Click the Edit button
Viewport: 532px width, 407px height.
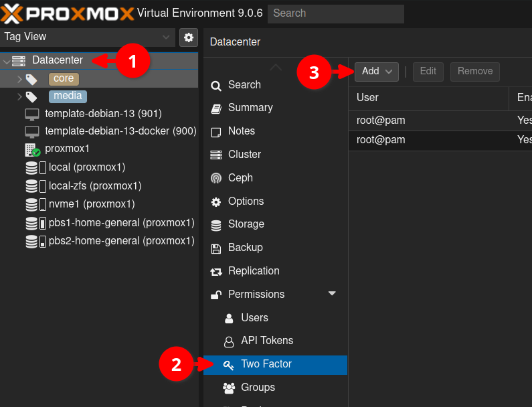pos(428,72)
